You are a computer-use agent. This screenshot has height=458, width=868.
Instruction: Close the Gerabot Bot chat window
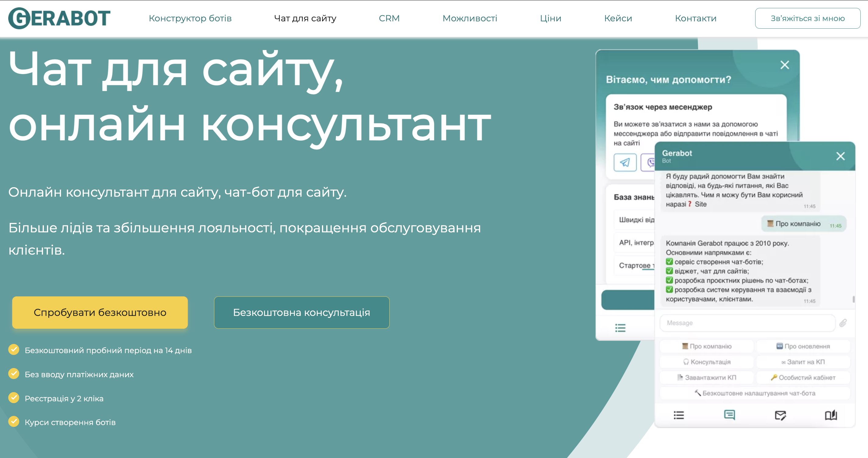[x=840, y=156]
